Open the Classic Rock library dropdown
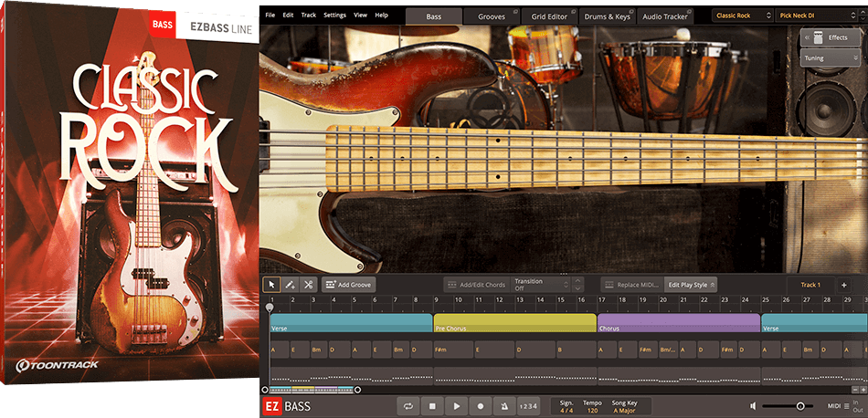The image size is (868, 418). pyautogui.click(x=743, y=16)
